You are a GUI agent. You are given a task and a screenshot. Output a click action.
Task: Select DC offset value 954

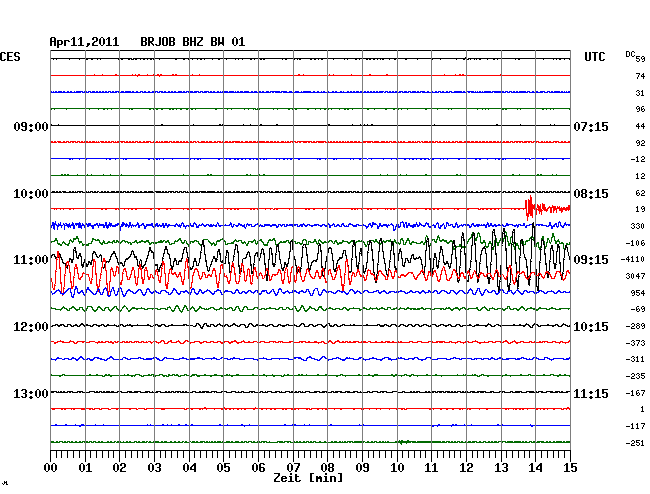coord(638,293)
